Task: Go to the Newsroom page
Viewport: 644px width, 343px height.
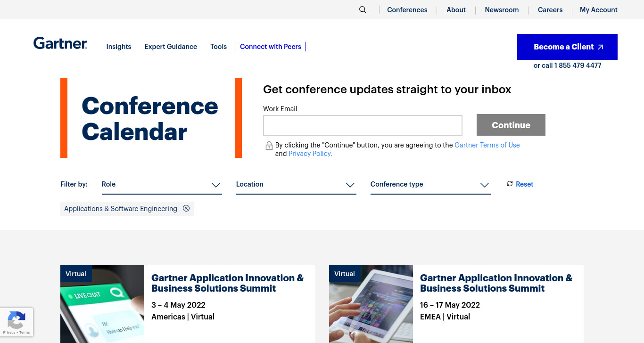Action: point(502,10)
